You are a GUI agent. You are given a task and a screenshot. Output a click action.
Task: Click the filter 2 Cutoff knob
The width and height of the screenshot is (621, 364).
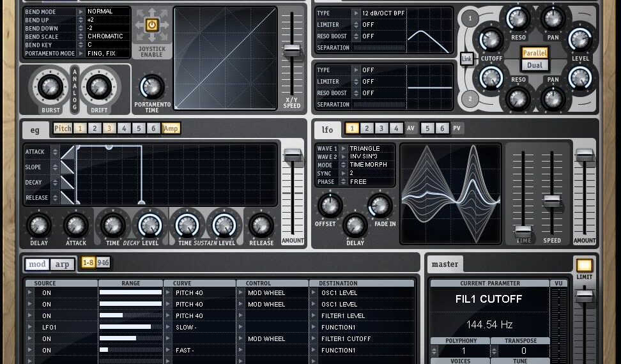click(x=491, y=77)
